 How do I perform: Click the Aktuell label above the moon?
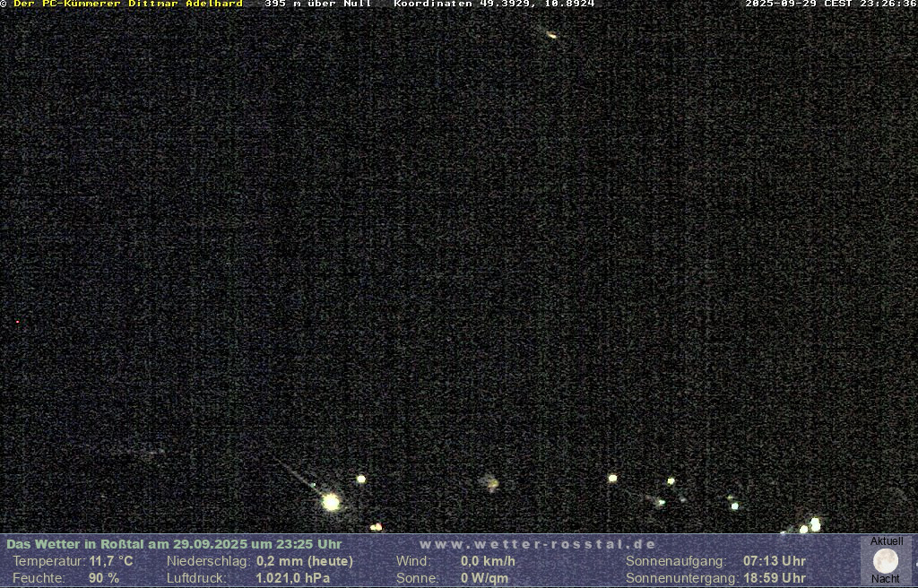887,541
